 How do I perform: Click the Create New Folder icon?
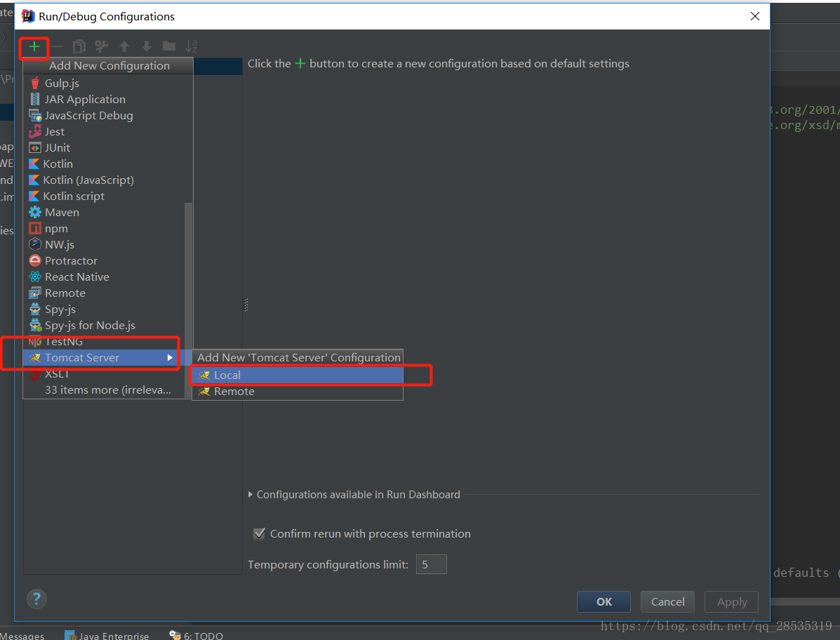pos(168,46)
